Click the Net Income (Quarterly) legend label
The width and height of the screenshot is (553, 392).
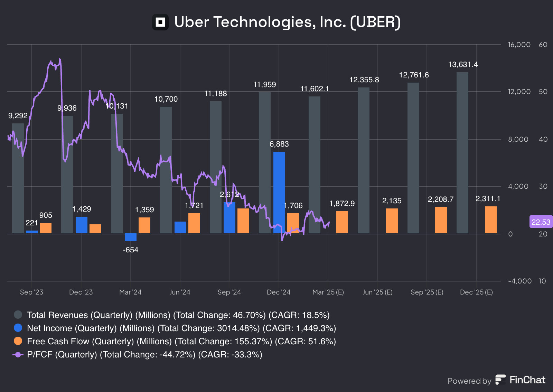[x=181, y=328]
